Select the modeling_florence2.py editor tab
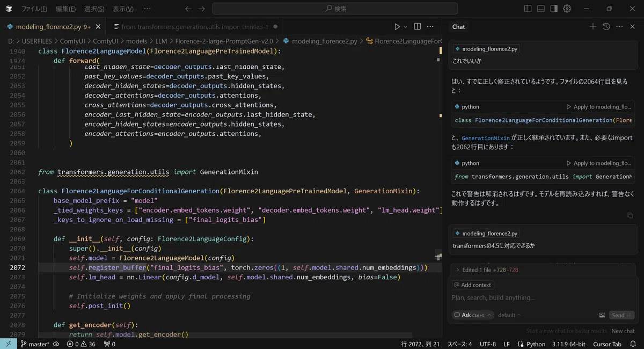Image resolution: width=644 pixels, height=349 pixels. (53, 26)
